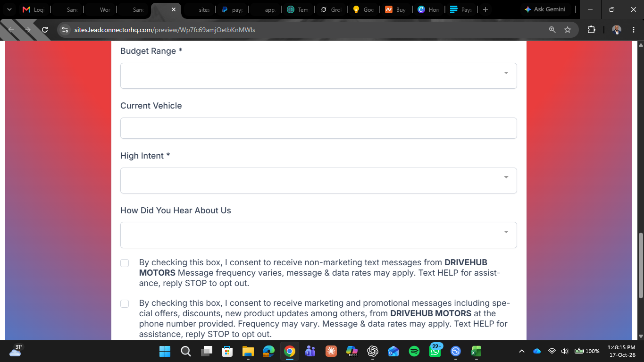The image size is (644, 362).
Task: Open Excel from the taskbar
Action: pos(476,351)
